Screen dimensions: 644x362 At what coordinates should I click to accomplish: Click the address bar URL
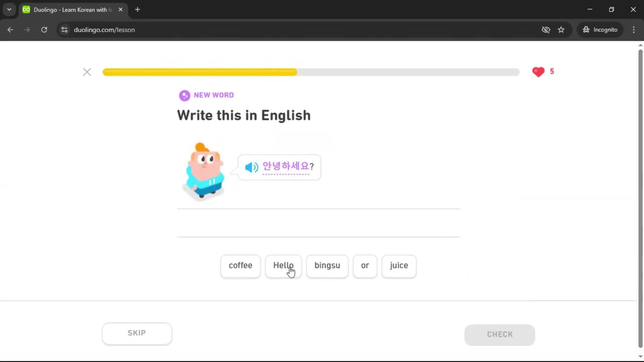105,29
